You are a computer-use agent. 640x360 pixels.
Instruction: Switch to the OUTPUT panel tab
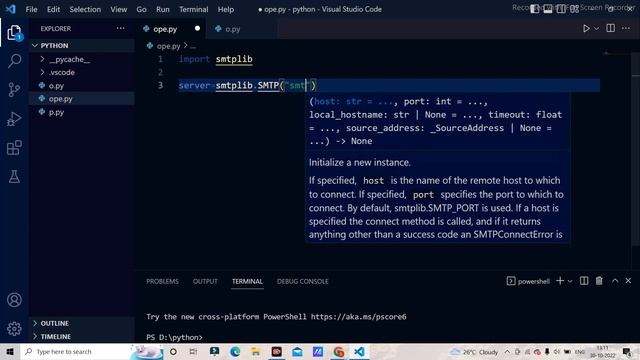205,281
